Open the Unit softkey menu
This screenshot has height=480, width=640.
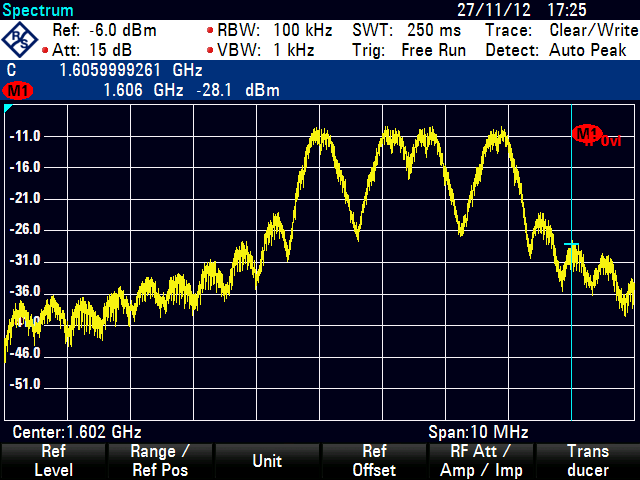pyautogui.click(x=266, y=461)
